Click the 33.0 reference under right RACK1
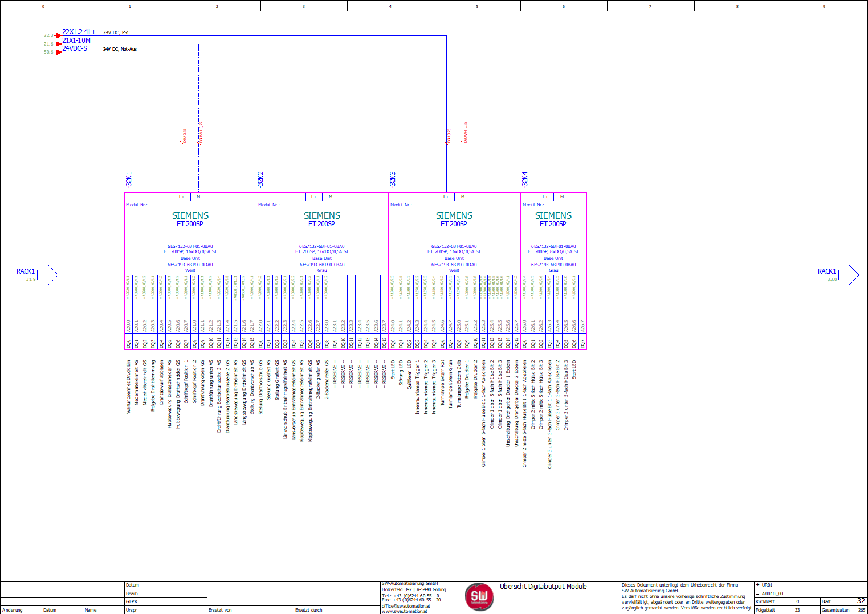The image size is (868, 614). (832, 279)
